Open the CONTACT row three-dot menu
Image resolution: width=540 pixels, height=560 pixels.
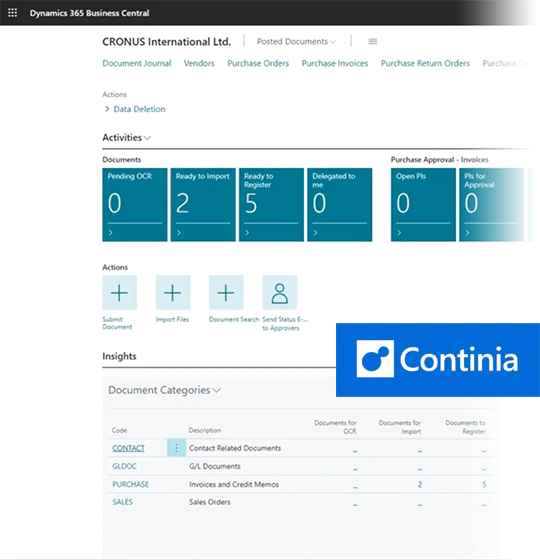[176, 448]
